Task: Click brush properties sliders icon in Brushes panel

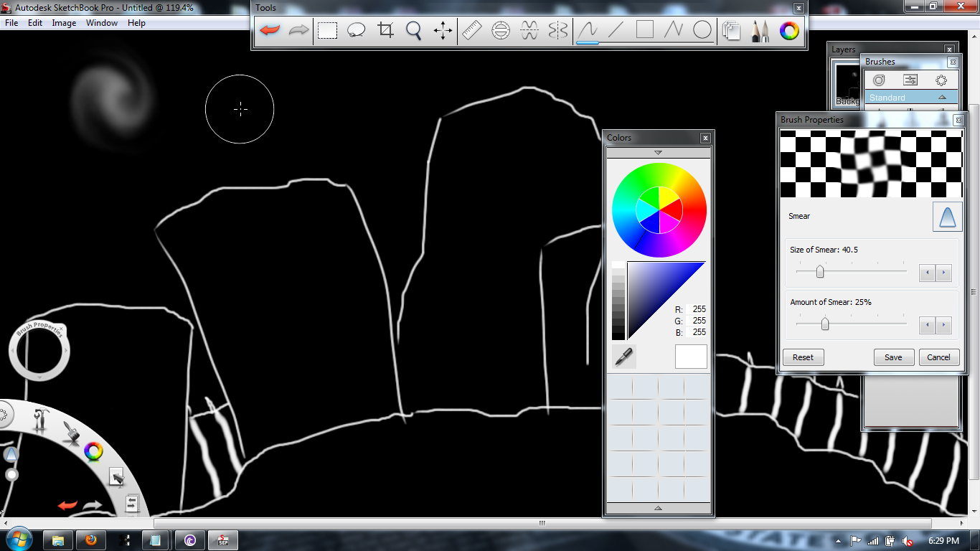Action: [x=910, y=80]
